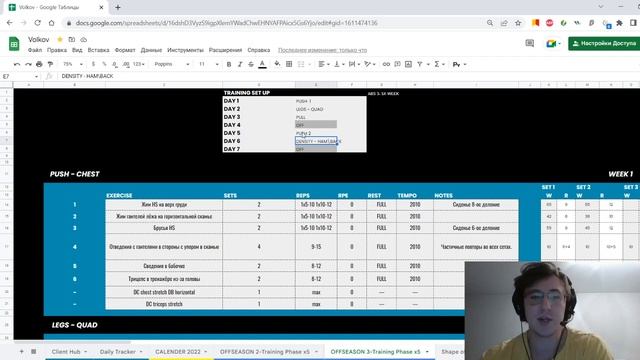The height and width of the screenshot is (360, 640).
Task: Open a new browser tab
Action: tap(118, 7)
